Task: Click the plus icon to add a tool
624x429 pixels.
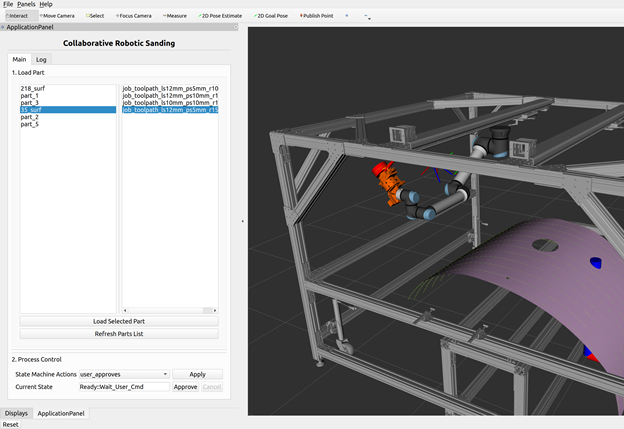Action: [x=347, y=16]
